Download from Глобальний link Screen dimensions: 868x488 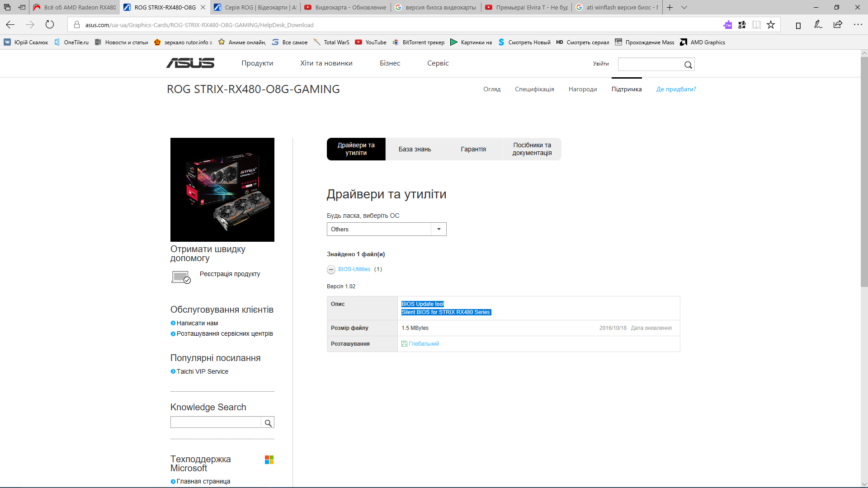click(x=424, y=344)
